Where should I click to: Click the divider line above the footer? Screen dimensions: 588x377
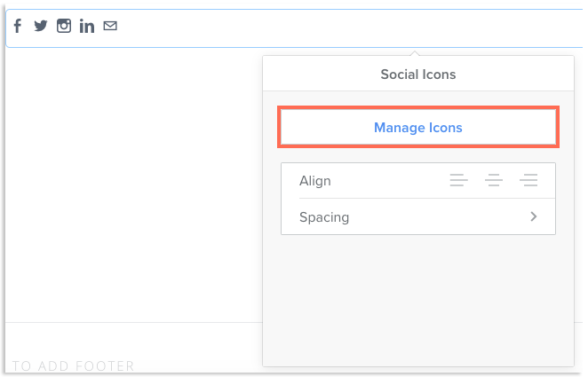pos(133,322)
